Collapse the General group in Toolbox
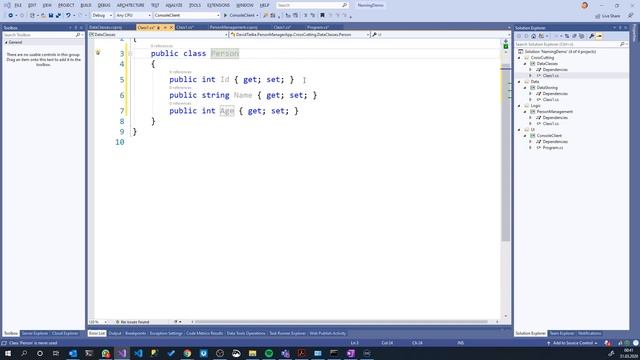 pos(6,42)
